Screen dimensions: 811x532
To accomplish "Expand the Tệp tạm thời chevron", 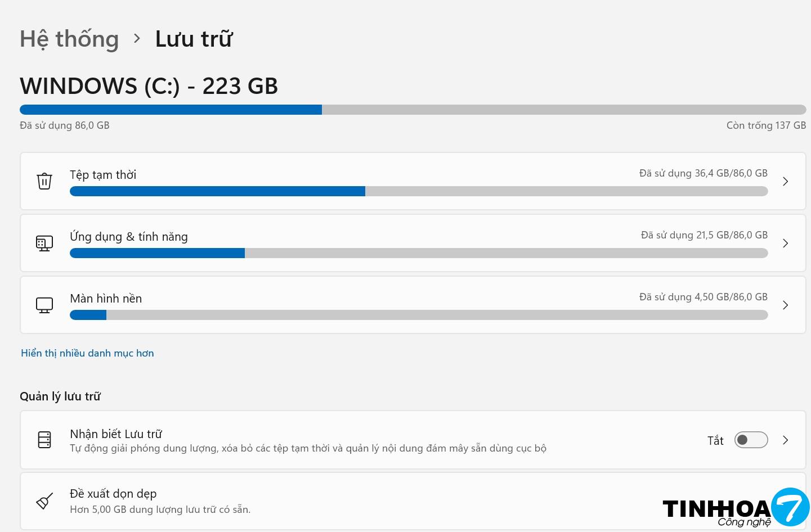I will tap(785, 181).
